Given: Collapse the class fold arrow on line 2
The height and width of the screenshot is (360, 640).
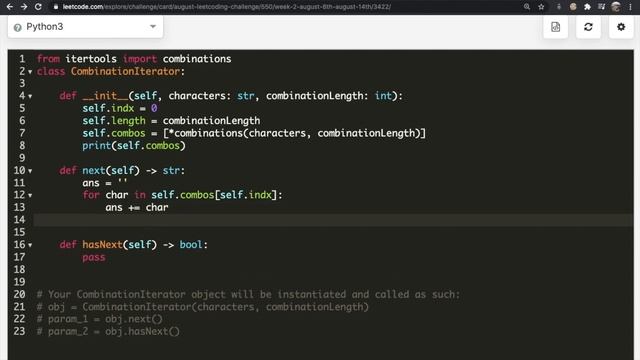Looking at the screenshot, I should [x=30, y=72].
